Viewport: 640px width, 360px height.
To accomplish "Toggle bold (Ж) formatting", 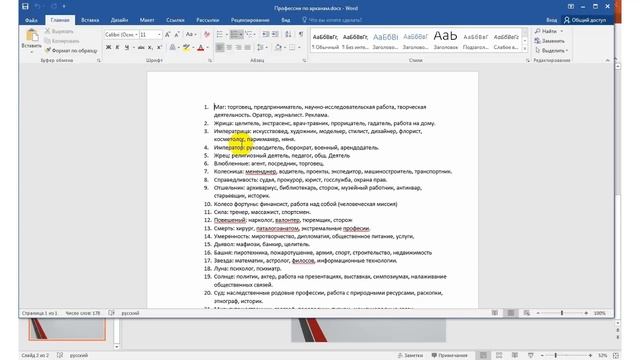I will click(x=109, y=48).
